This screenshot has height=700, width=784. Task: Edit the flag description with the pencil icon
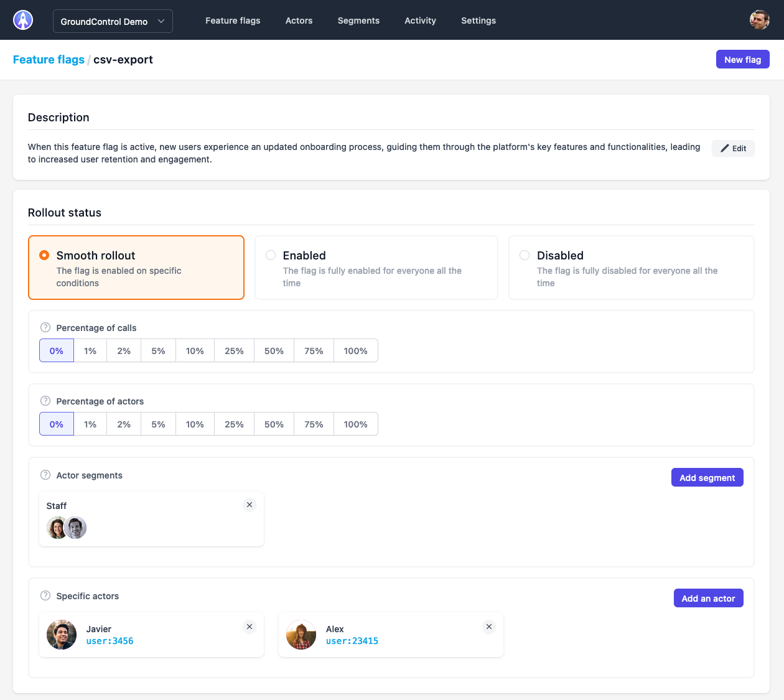click(732, 148)
